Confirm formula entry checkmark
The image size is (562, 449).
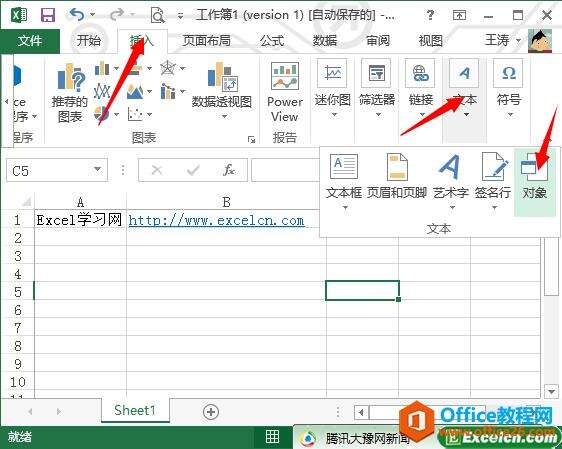coord(193,170)
